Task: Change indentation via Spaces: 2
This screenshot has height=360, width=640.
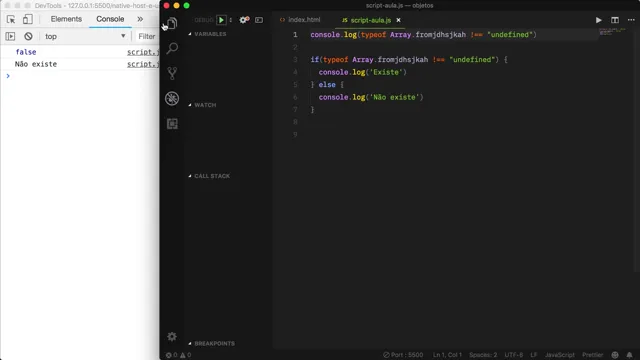Action: (483, 355)
